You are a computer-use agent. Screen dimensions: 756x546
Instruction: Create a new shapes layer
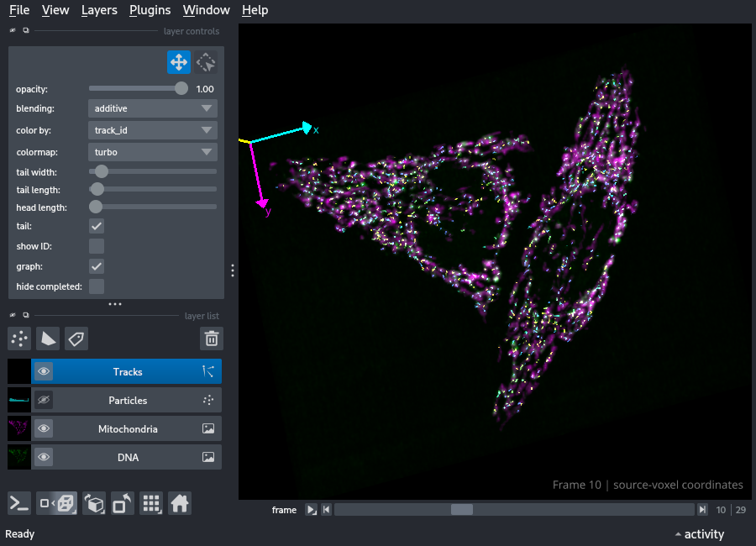tap(48, 339)
